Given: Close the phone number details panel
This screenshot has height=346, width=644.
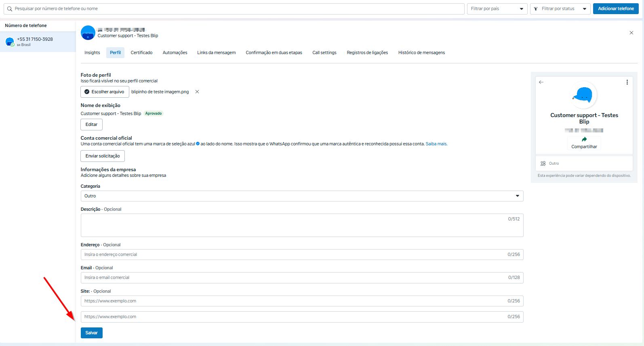Looking at the screenshot, I should pyautogui.click(x=631, y=33).
